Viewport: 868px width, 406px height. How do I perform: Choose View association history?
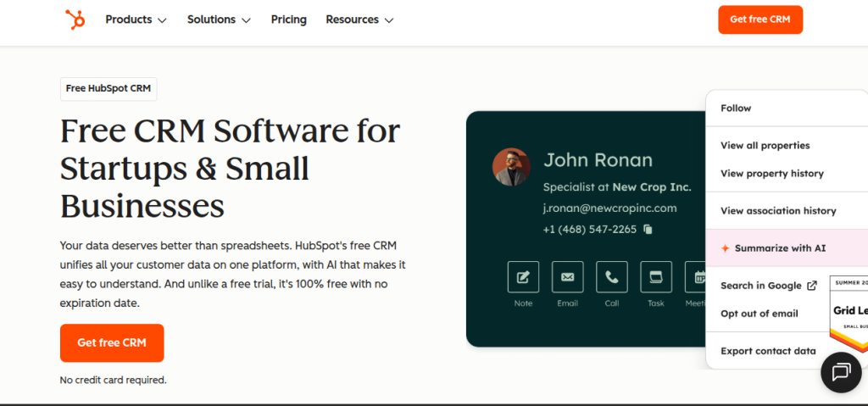point(778,210)
